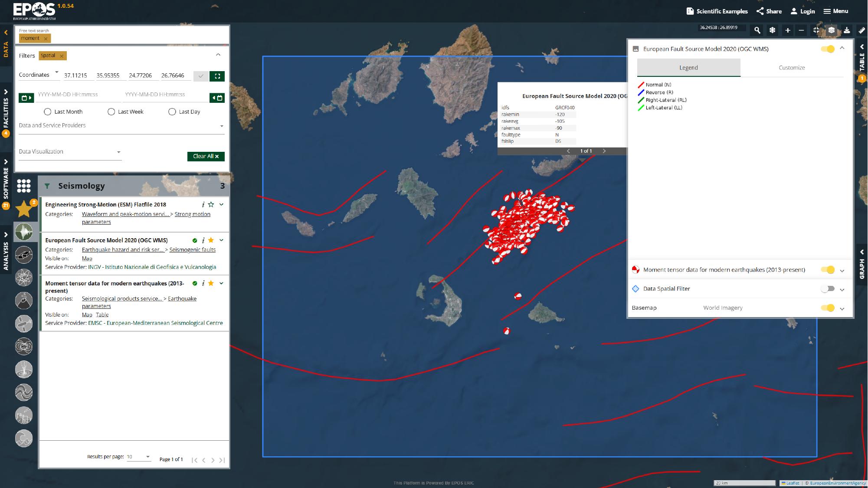Viewport: 868px width, 488px height.
Task: Open info for Moment tensor data service
Action: pos(203,283)
